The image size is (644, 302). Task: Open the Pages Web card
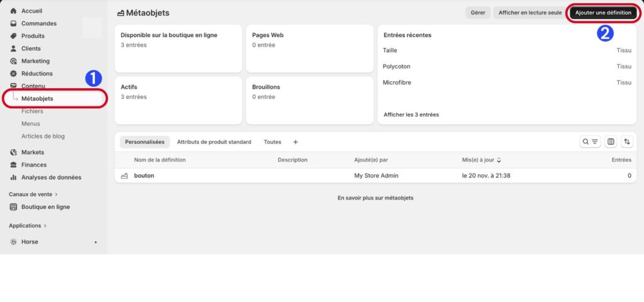coord(309,48)
